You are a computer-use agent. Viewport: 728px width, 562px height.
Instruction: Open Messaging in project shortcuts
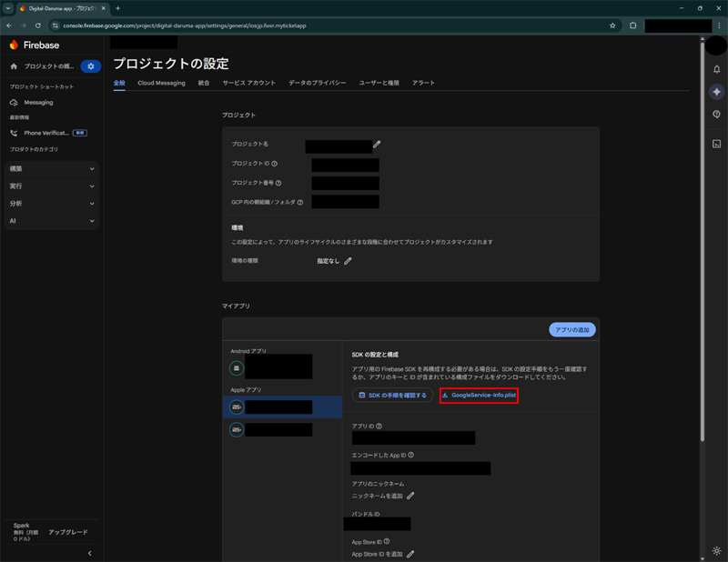pos(38,103)
